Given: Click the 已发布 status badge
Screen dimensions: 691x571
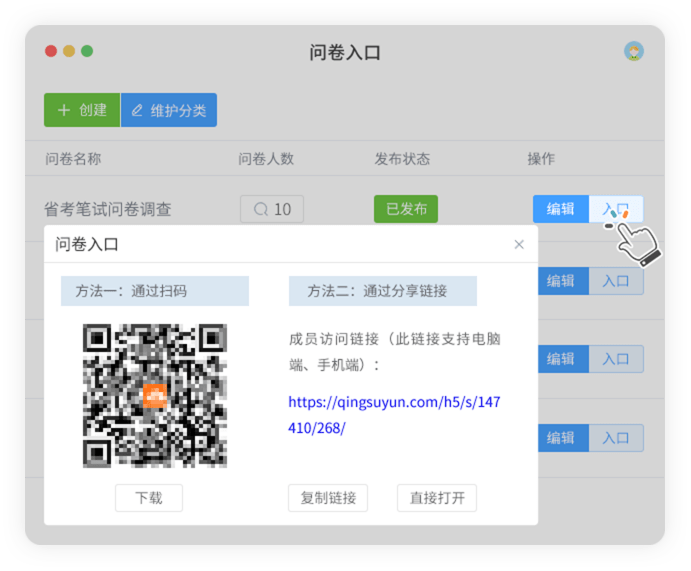Looking at the screenshot, I should pos(406,209).
